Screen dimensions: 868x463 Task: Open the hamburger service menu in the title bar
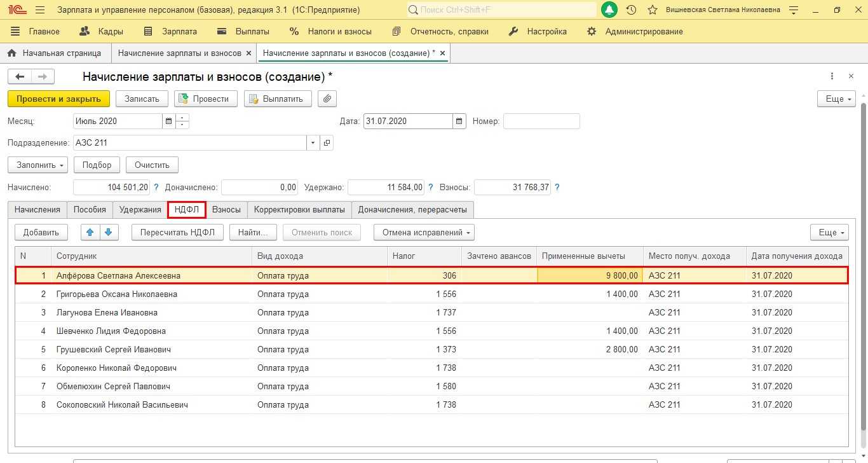click(x=41, y=10)
